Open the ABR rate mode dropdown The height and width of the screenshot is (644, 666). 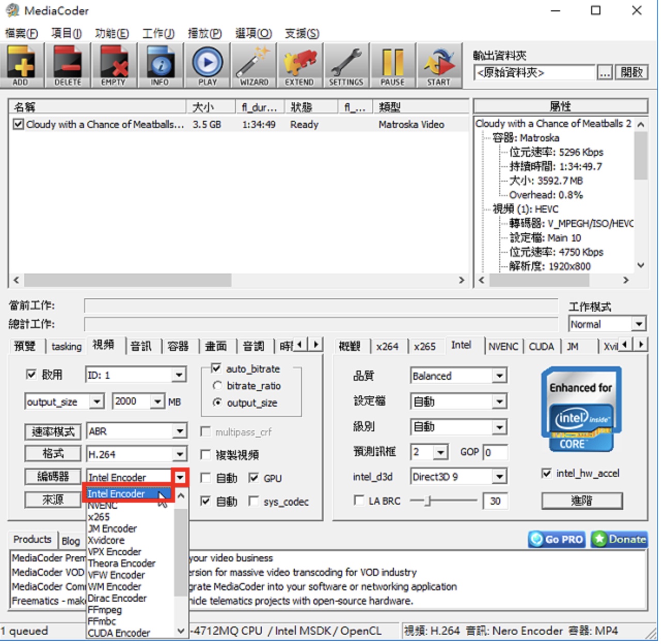[x=179, y=431]
